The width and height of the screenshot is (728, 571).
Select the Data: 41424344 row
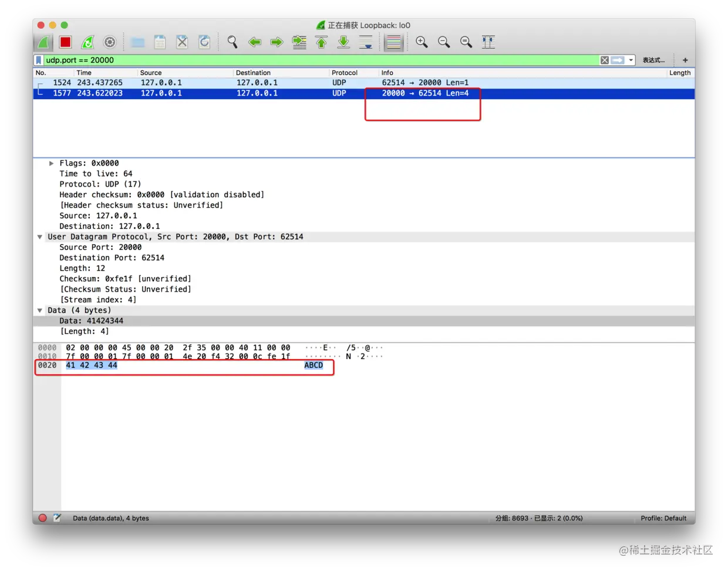tap(364, 321)
